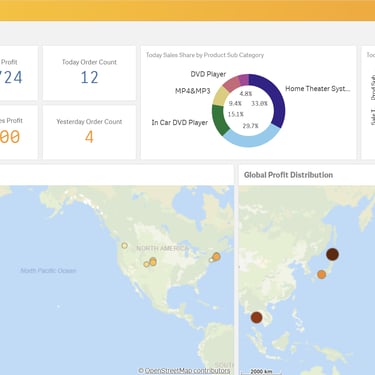Open the OpenStreetMap contributors link
This screenshot has width=375, height=375.
click(x=184, y=370)
